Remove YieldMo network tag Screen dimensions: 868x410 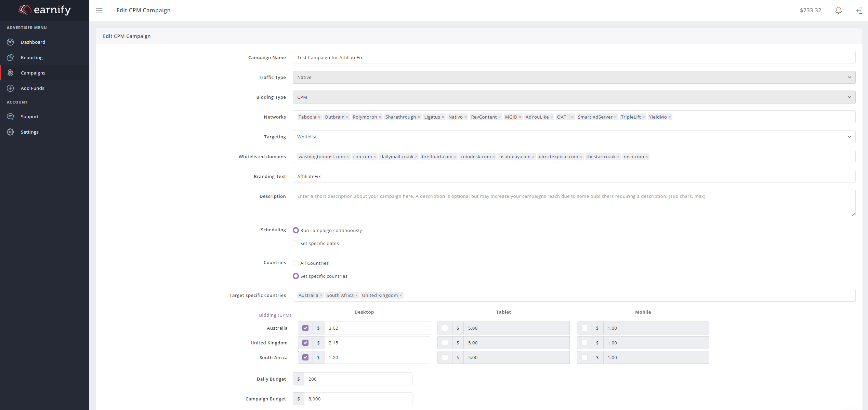pyautogui.click(x=670, y=117)
